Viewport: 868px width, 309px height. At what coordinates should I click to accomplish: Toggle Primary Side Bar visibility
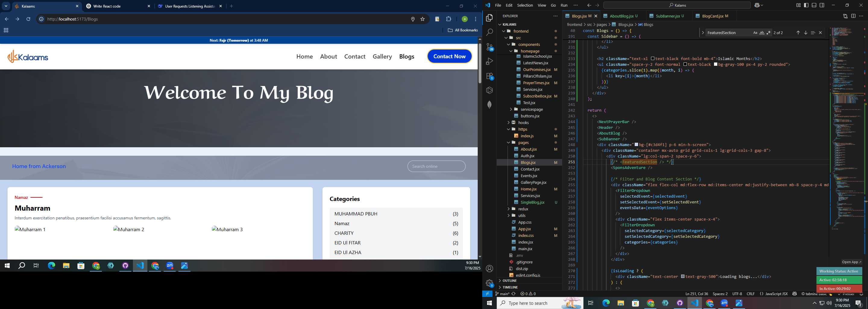(806, 5)
